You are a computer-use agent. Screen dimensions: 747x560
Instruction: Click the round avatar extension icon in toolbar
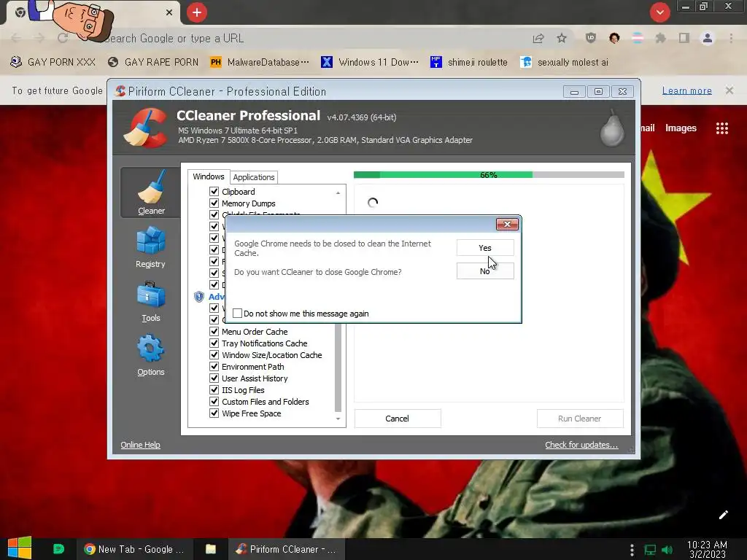614,38
